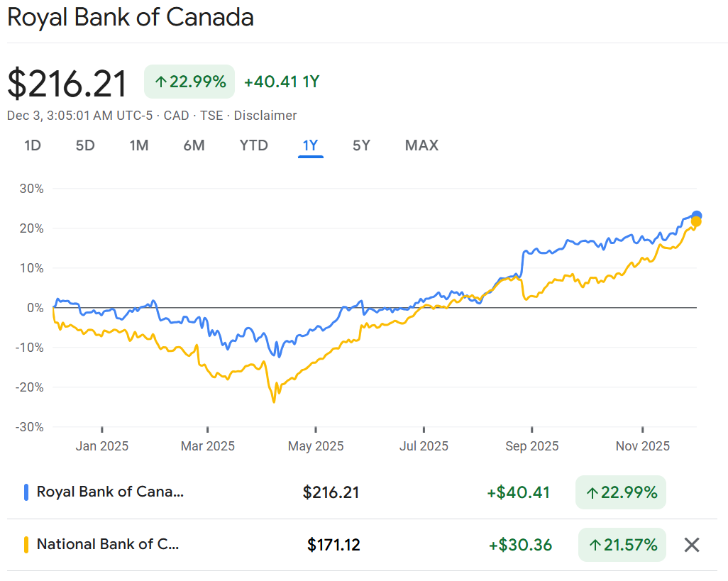Click the Royal Bank of Canada heading
The width and height of the screenshot is (728, 581).
[131, 18]
